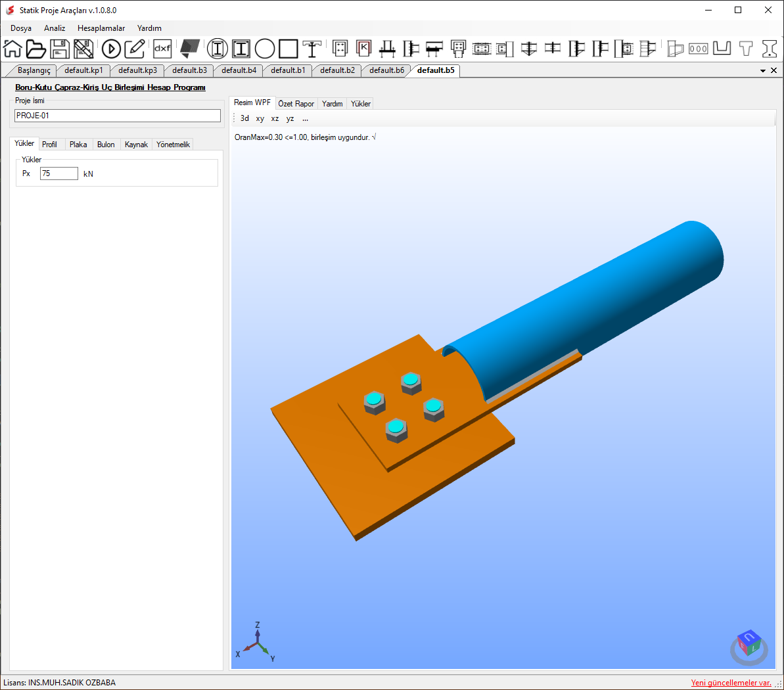Open the Yardım tab in the viewer panel
The width and height of the screenshot is (784, 690).
click(x=332, y=104)
